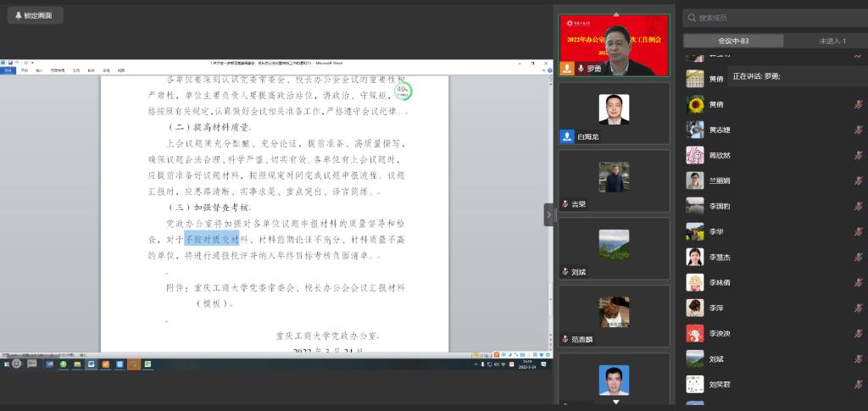Click the sunflower avatar of 黄倩
The image size is (868, 411).
pyautogui.click(x=695, y=104)
